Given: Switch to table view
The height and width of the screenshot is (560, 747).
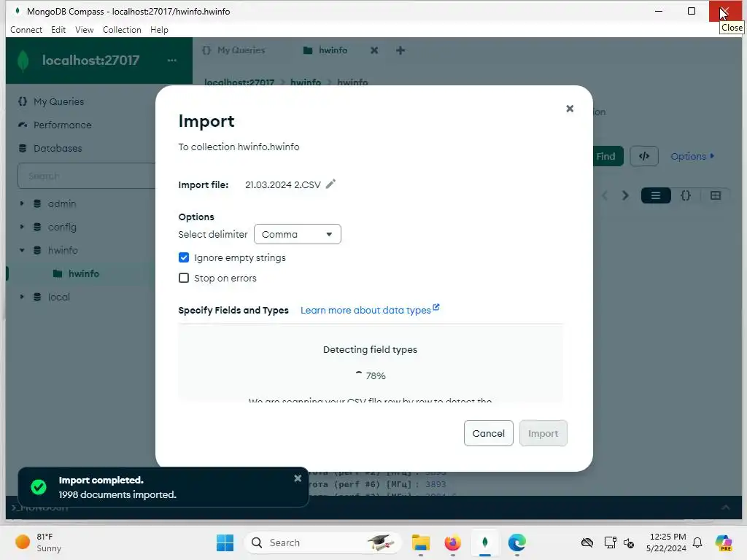Looking at the screenshot, I should tap(716, 195).
